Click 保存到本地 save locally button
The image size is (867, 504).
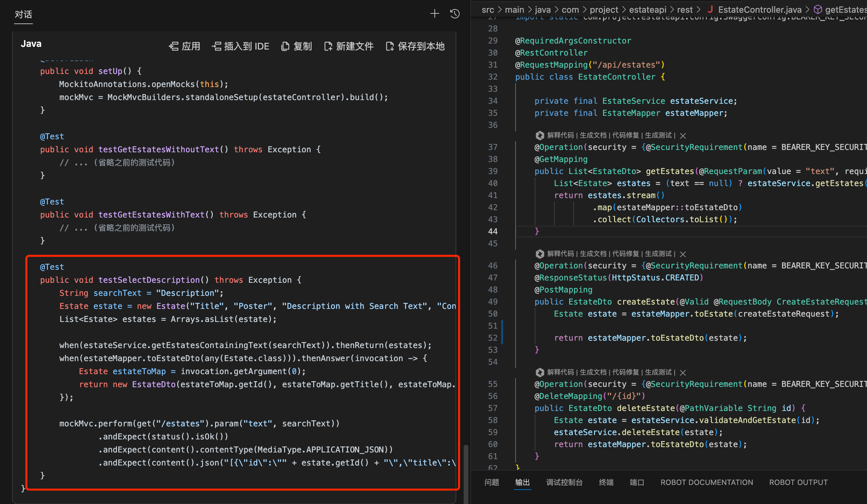tap(415, 46)
